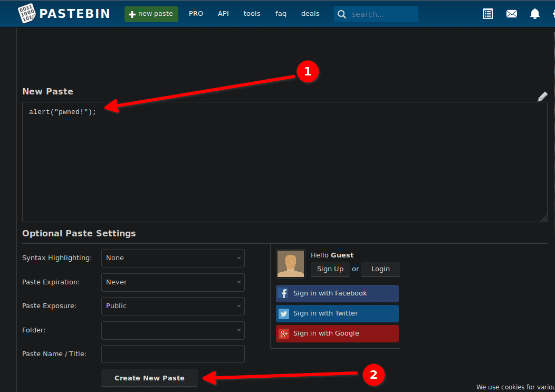Click the pencil edit icon above paste box
Image resolution: width=555 pixels, height=392 pixels.
tap(542, 97)
